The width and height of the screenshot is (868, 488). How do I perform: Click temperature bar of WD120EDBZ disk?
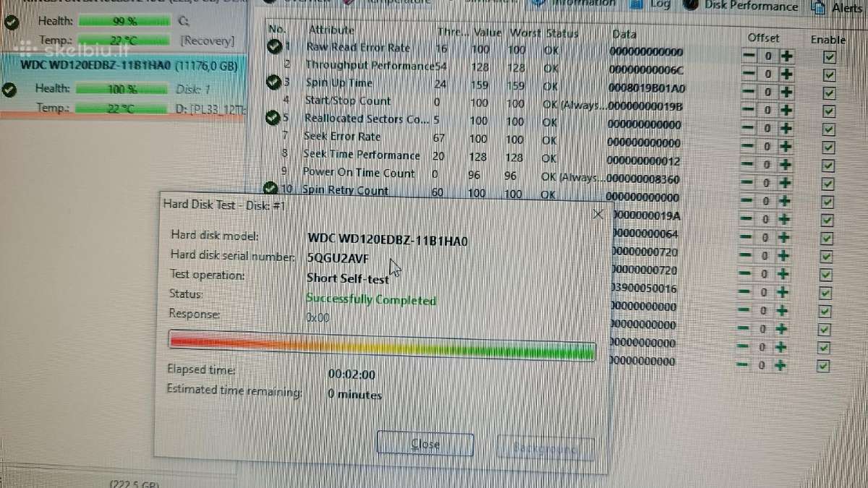[123, 108]
